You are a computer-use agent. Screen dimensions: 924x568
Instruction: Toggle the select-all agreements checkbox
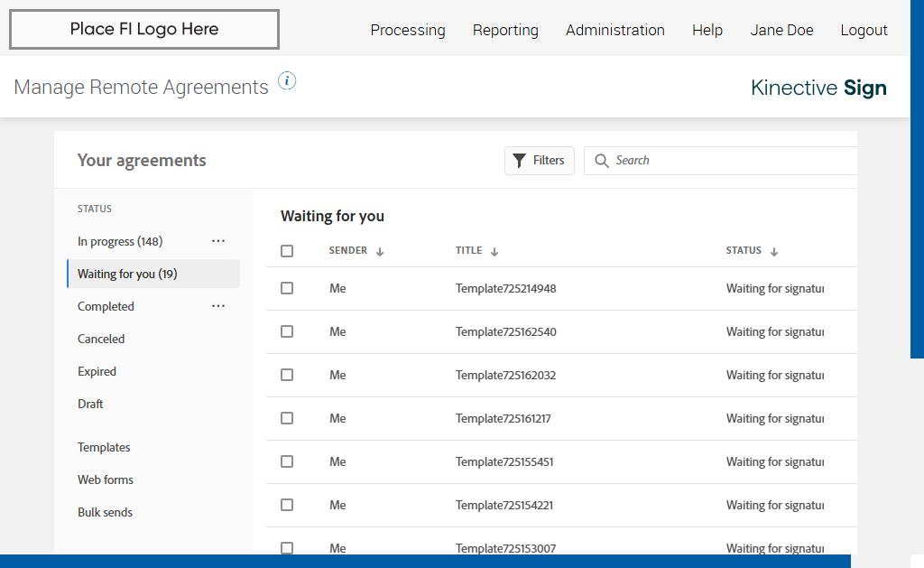click(287, 251)
